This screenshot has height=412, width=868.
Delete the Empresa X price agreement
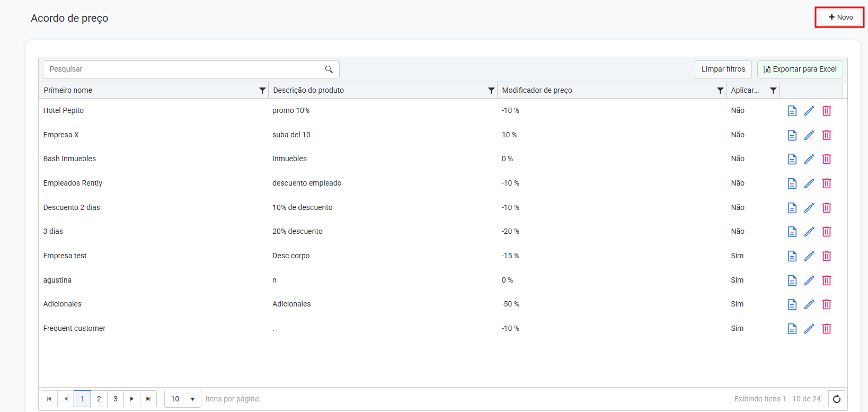pyautogui.click(x=826, y=135)
